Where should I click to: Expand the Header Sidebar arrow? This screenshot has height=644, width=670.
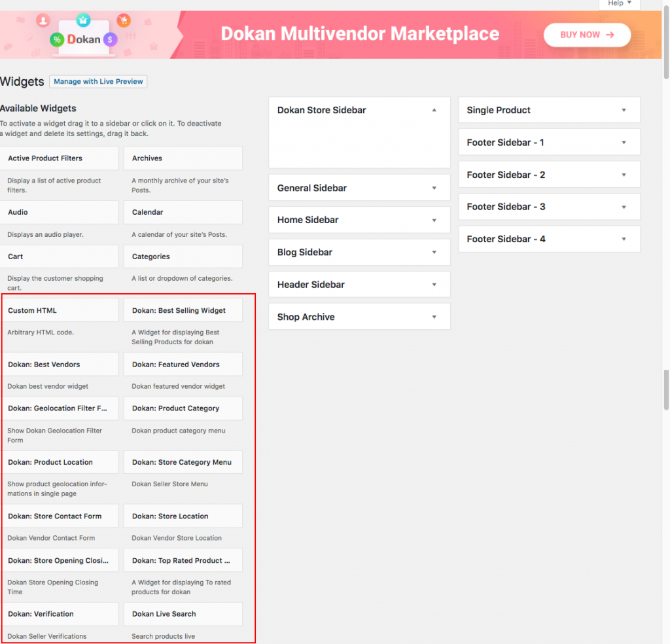(x=434, y=285)
